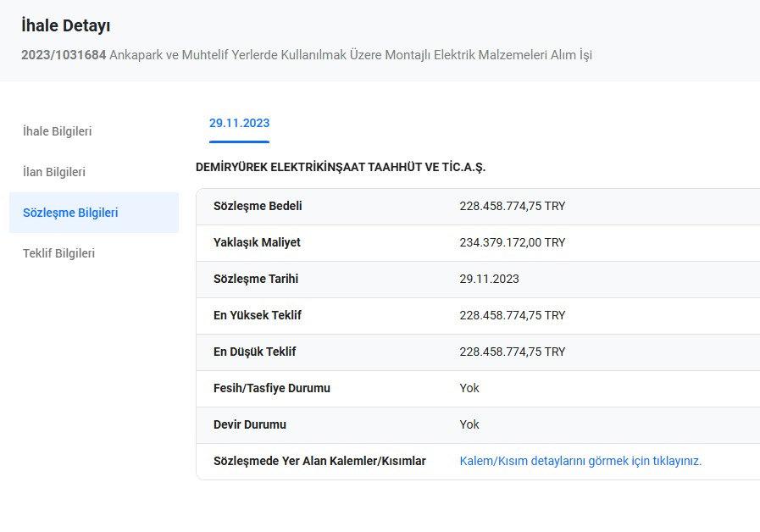Go to Teklif Bilgileri in the sidebar

click(x=58, y=253)
